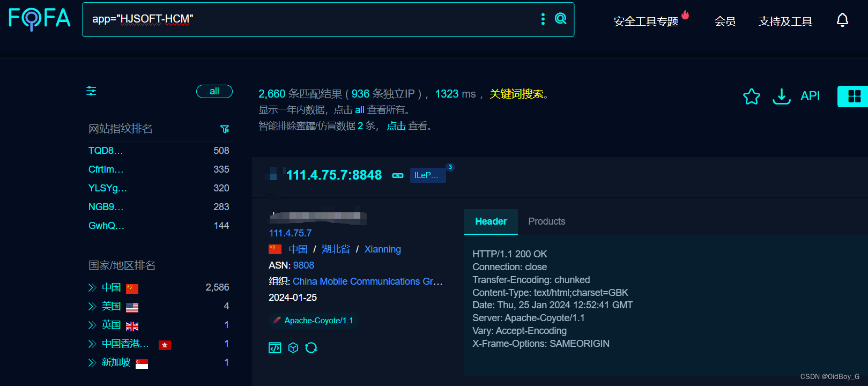This screenshot has width=868, height=386.
Task: Expand the 中国 country entry
Action: [x=92, y=288]
